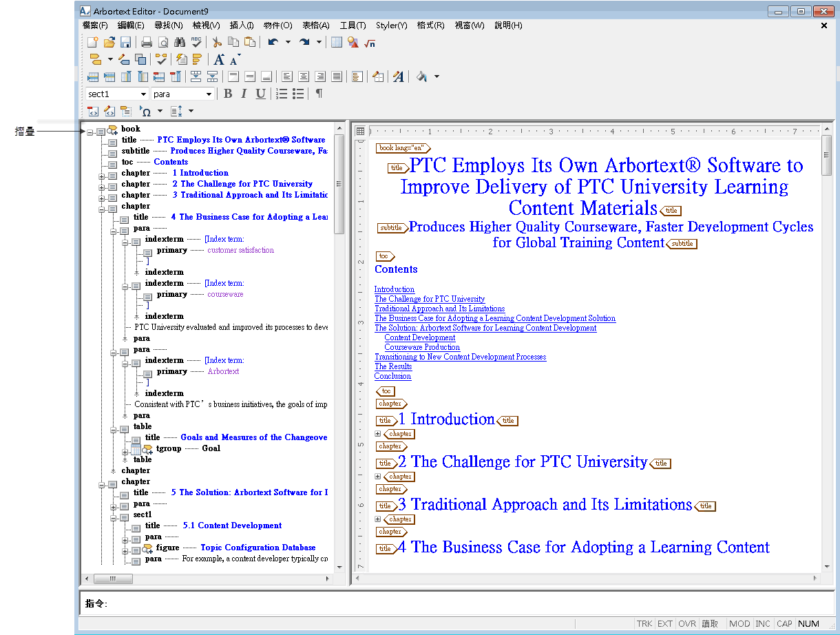Open Find with the binoculars icon

click(180, 42)
